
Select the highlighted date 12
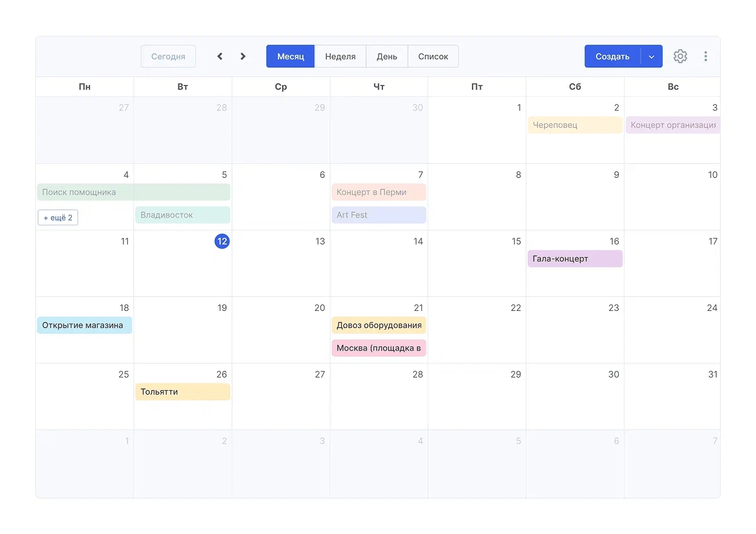pos(222,241)
